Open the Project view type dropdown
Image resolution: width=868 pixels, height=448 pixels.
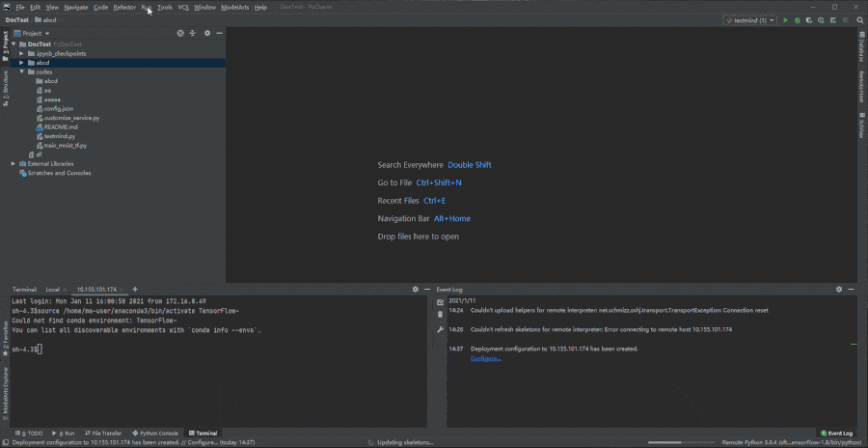32,33
